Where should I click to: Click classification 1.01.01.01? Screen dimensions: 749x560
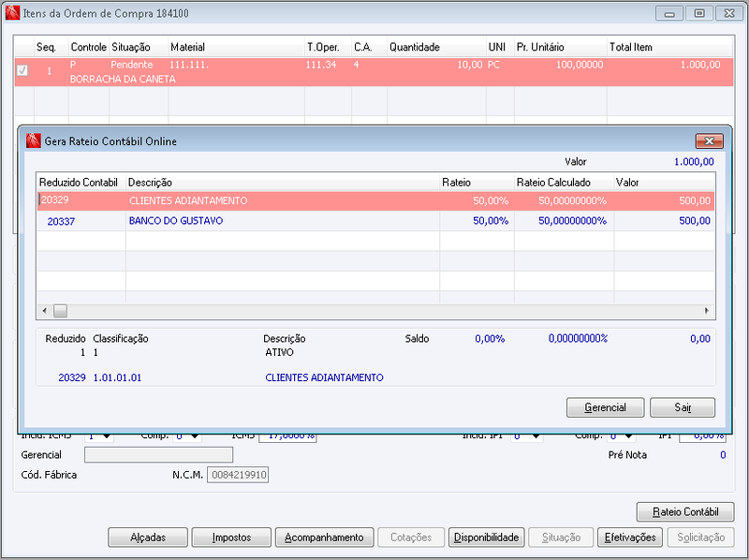point(117,378)
